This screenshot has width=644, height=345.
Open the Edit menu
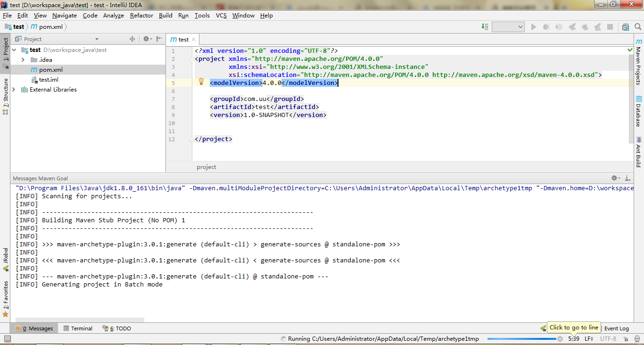pyautogui.click(x=23, y=15)
